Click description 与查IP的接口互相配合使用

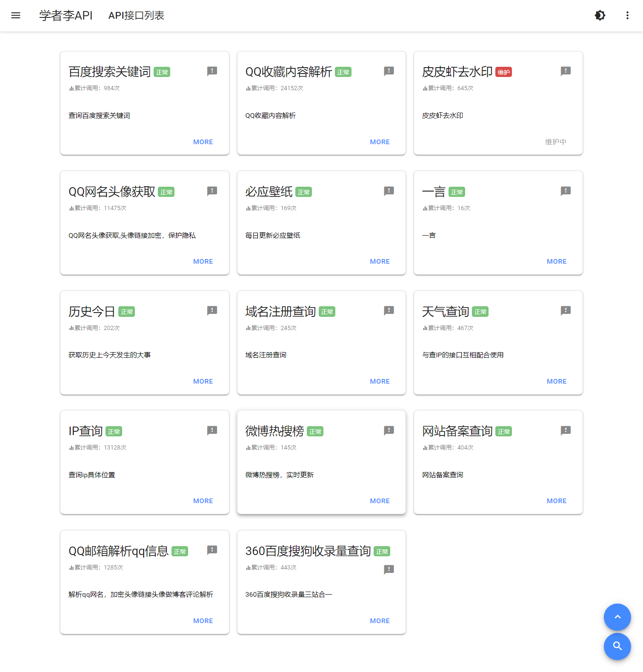(x=463, y=355)
